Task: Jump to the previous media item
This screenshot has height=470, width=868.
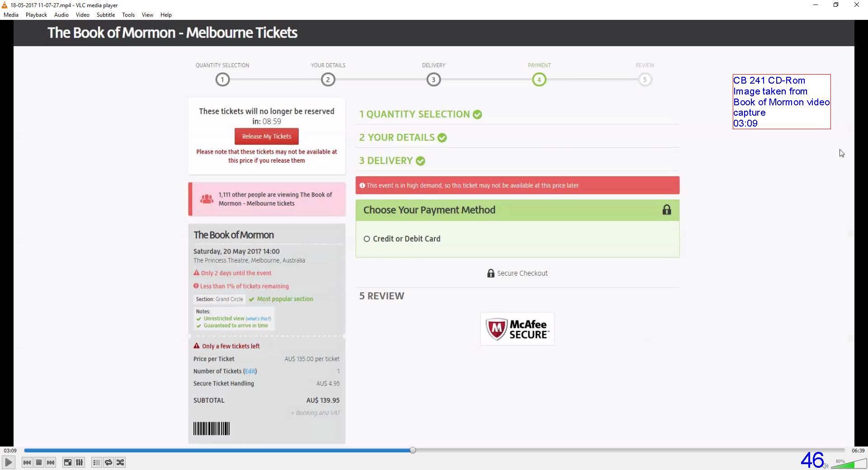Action: point(27,462)
